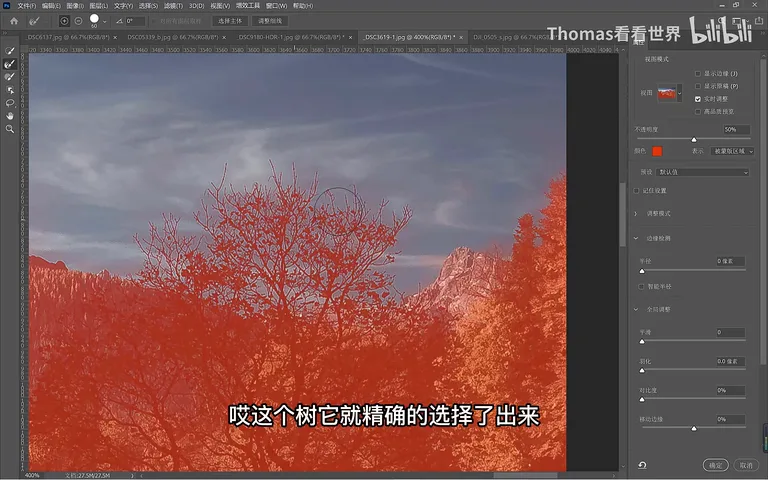
Task: Open the 图层(L) menu
Action: point(99,6)
